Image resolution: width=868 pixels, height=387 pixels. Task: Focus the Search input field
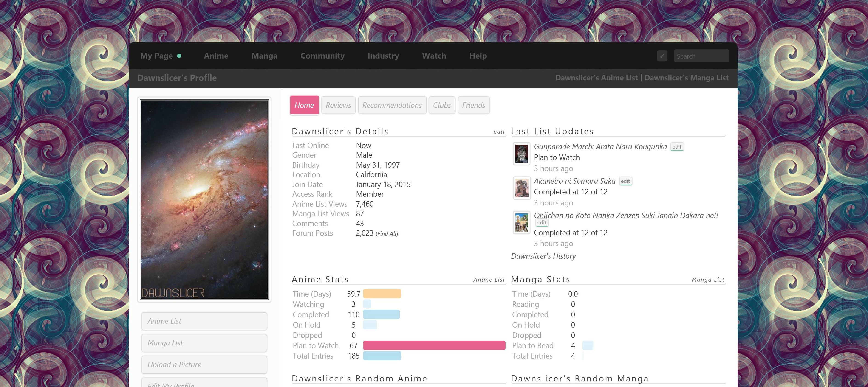701,56
